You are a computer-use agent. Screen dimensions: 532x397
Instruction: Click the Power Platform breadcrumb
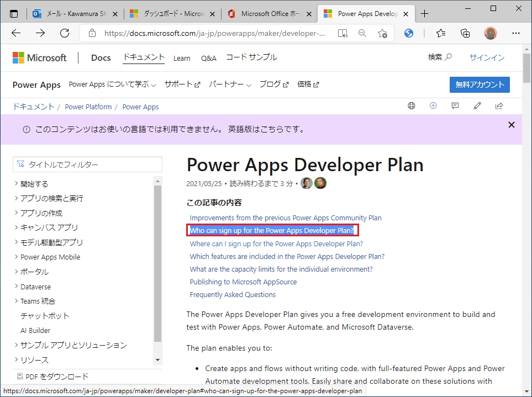(x=88, y=107)
